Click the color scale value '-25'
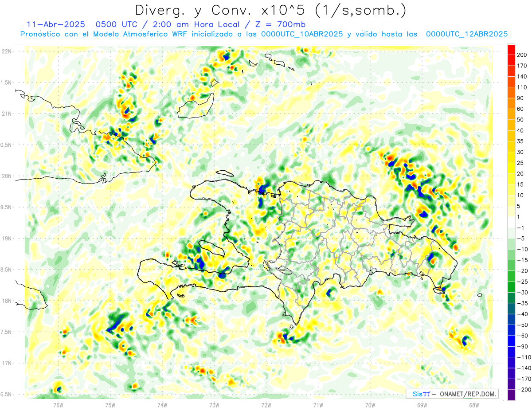The image size is (532, 411). (524, 282)
